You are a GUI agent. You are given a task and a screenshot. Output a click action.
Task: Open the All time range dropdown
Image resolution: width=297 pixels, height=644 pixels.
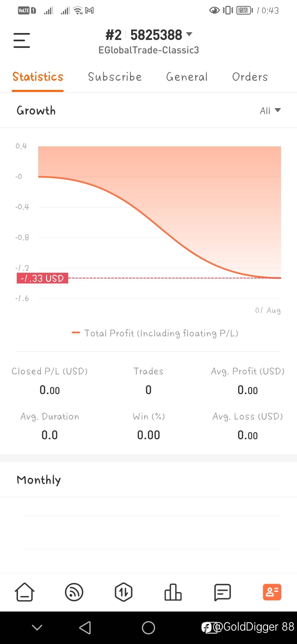tap(270, 111)
